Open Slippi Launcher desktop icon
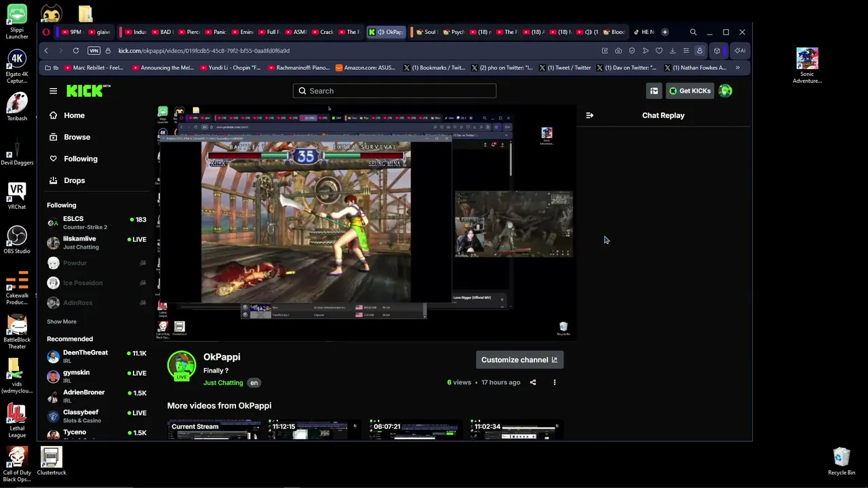This screenshot has height=488, width=868. pyautogui.click(x=17, y=22)
